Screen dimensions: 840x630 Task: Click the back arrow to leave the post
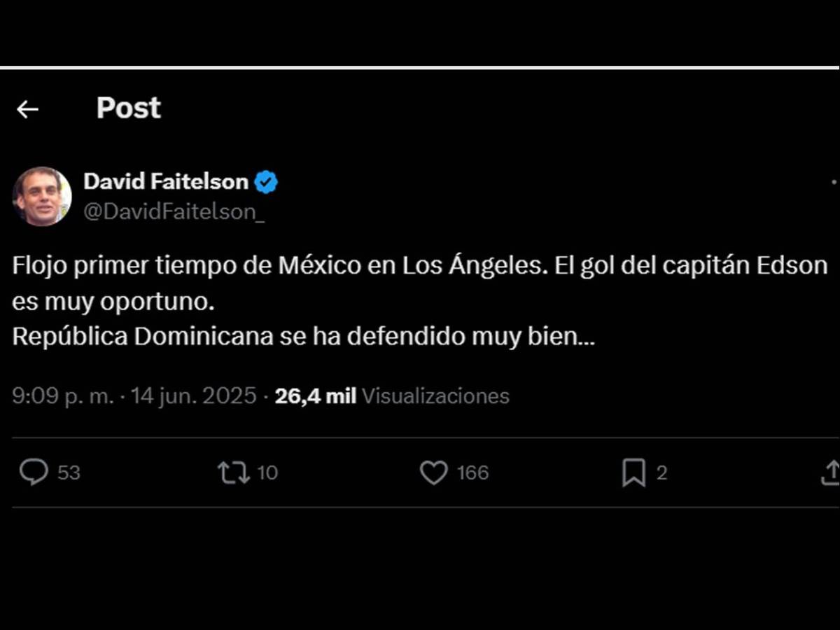point(27,108)
